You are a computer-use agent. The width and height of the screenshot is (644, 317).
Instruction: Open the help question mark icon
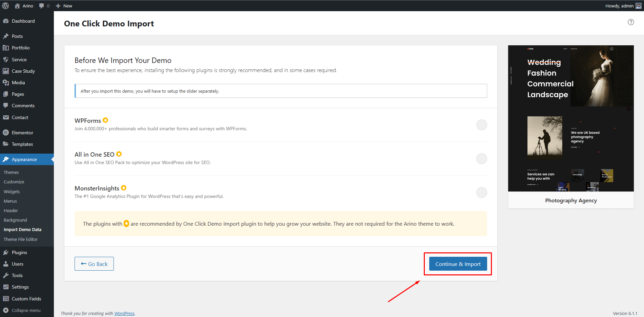[631, 22]
